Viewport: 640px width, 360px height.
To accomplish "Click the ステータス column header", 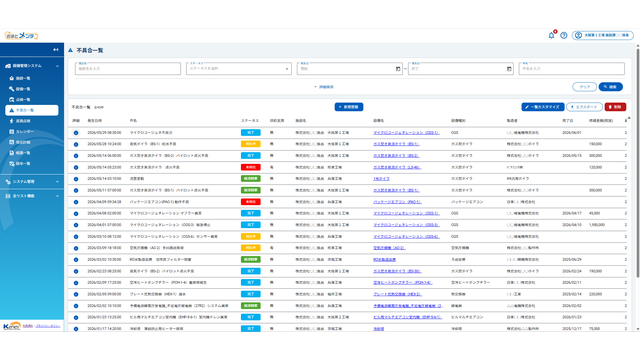I will tap(250, 121).
